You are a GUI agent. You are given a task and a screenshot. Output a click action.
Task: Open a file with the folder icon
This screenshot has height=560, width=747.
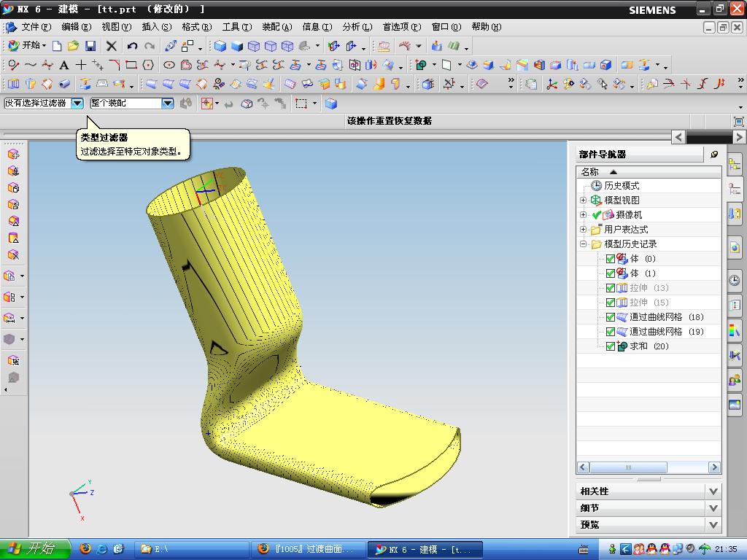coord(73,46)
